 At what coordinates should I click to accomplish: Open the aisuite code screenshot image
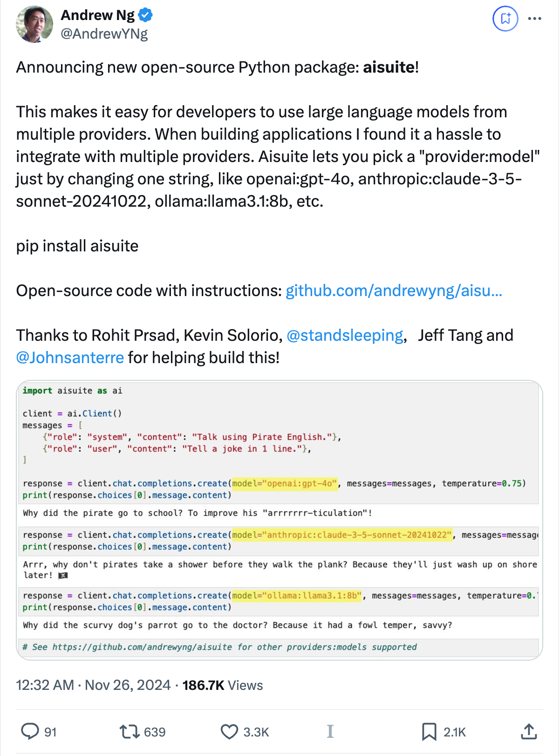pyautogui.click(x=280, y=520)
